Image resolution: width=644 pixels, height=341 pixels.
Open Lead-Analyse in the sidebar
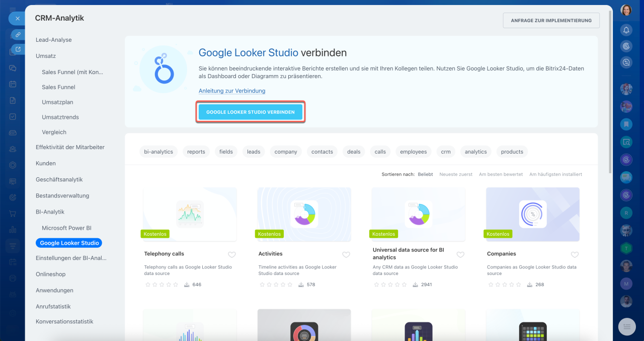[54, 40]
